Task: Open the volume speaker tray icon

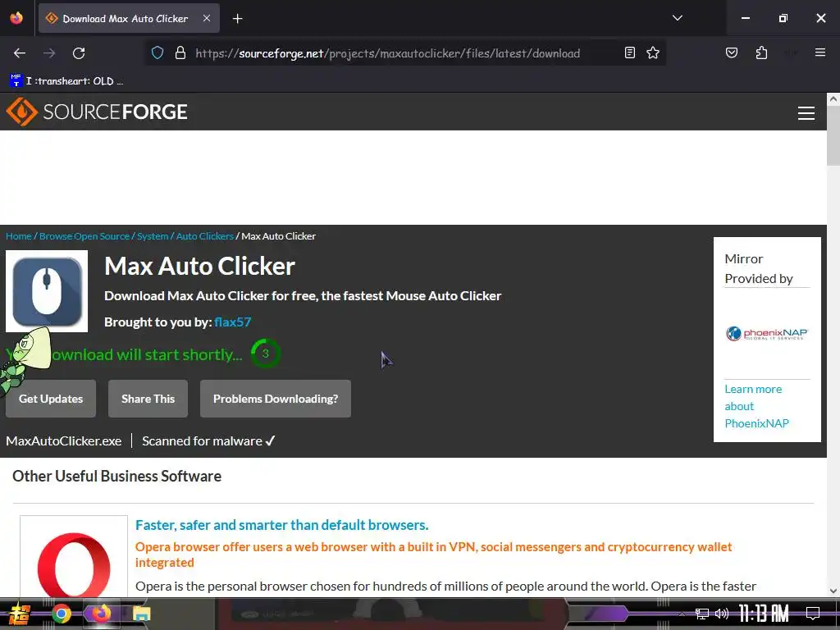Action: click(722, 614)
